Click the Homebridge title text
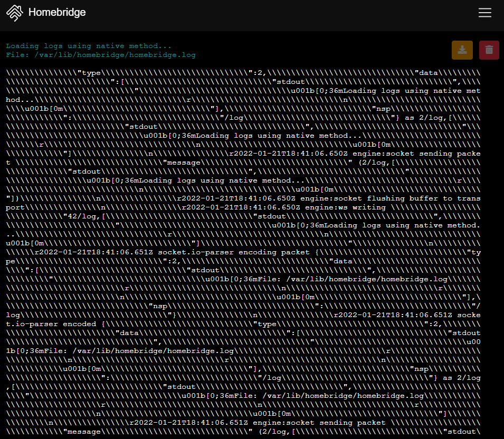This screenshot has width=504, height=439. coord(57,13)
